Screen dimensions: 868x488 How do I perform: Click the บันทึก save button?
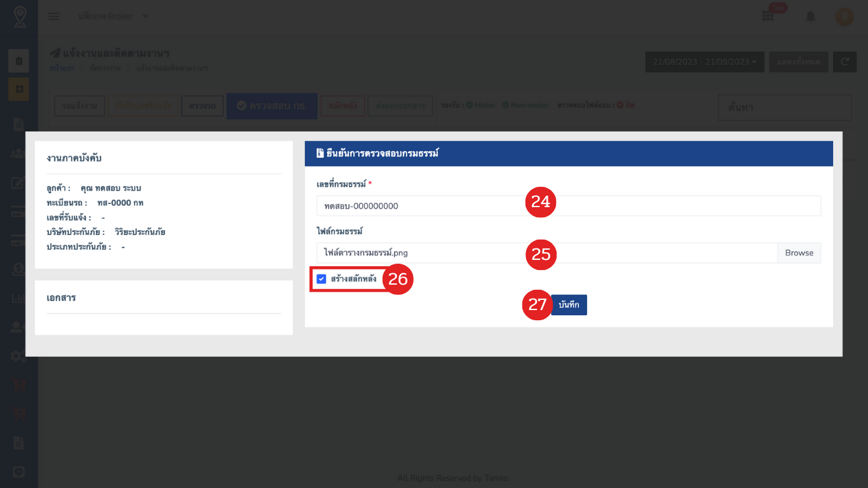569,305
